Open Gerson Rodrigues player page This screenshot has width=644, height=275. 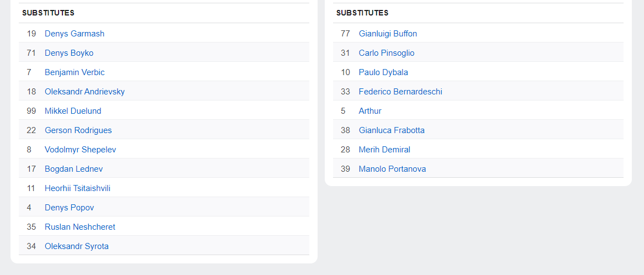[x=78, y=130]
